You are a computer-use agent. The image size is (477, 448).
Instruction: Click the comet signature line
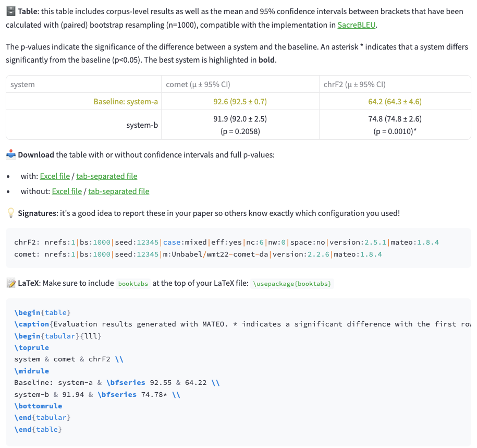(198, 254)
